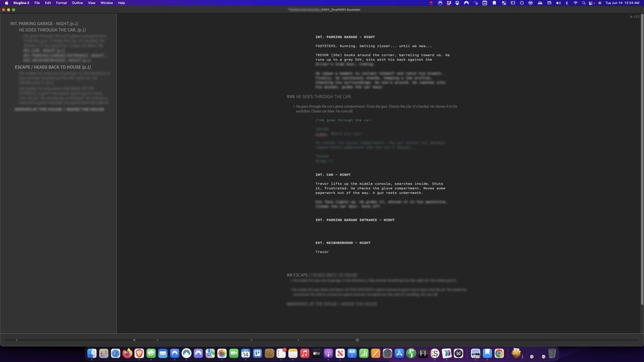This screenshot has height=362, width=644.
Task: Click the ## ESCAPE section heading in editor
Action: click(297, 275)
